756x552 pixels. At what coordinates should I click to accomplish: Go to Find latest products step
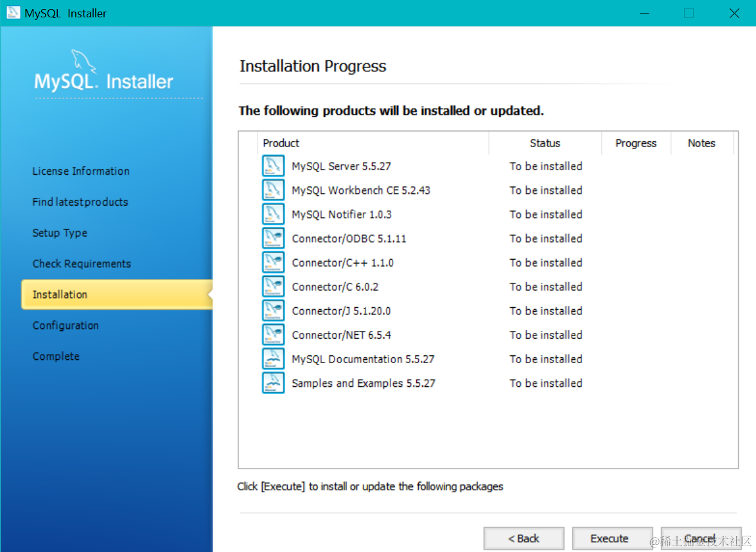click(x=80, y=202)
